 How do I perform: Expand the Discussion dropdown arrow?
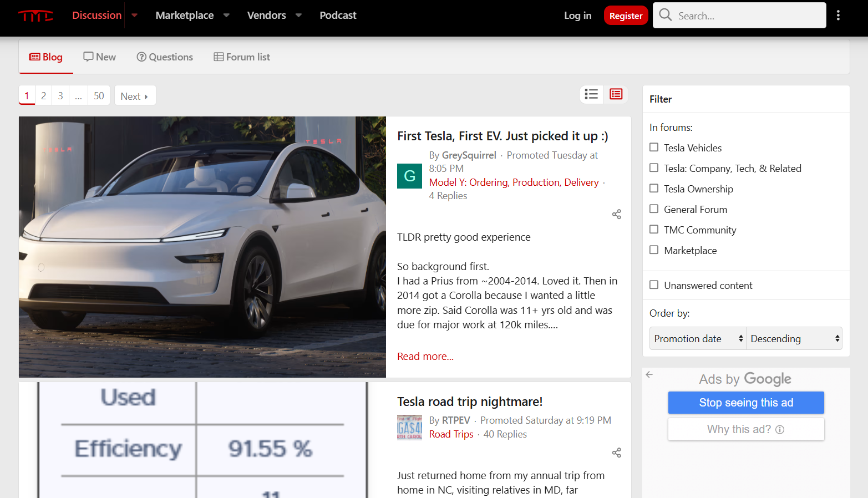click(x=134, y=16)
